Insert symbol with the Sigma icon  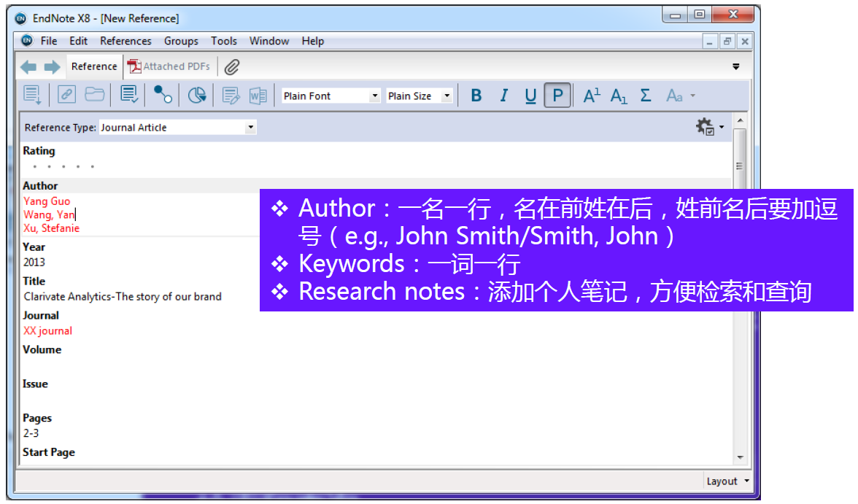click(x=646, y=96)
